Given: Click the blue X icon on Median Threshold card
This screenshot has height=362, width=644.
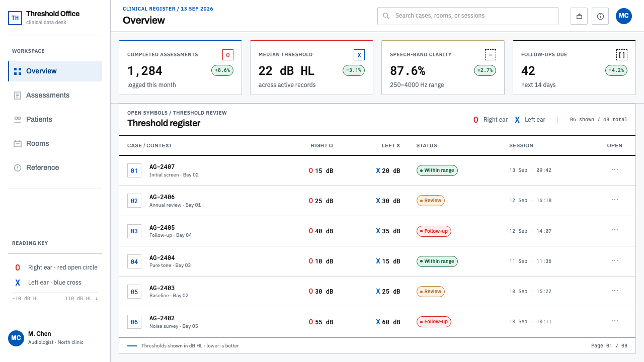Looking at the screenshot, I should 359,55.
